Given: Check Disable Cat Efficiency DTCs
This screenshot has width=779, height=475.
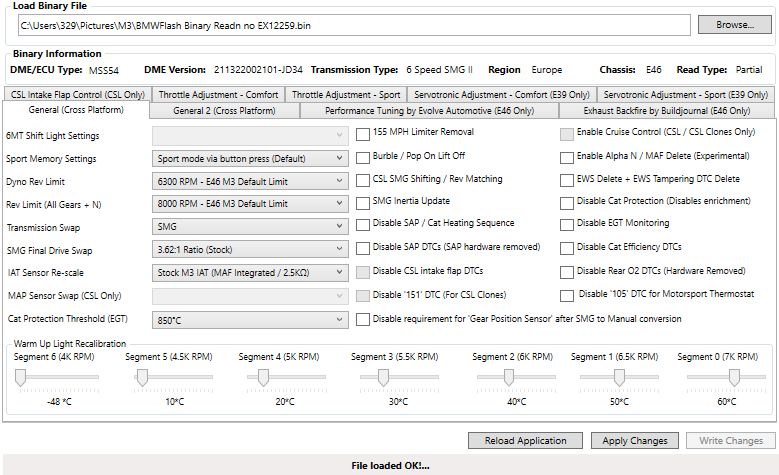Looking at the screenshot, I should pyautogui.click(x=567, y=248).
